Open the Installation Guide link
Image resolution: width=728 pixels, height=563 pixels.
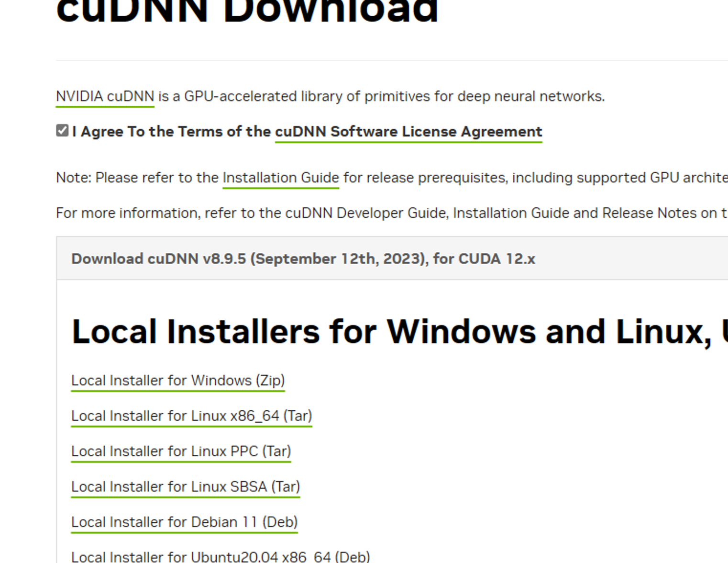pos(281,178)
